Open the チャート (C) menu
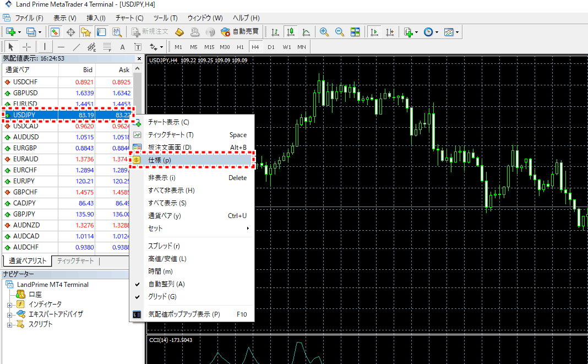 129,18
